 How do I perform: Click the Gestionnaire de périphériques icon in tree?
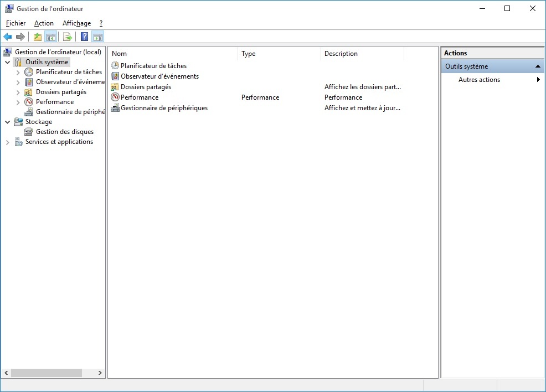coord(29,112)
